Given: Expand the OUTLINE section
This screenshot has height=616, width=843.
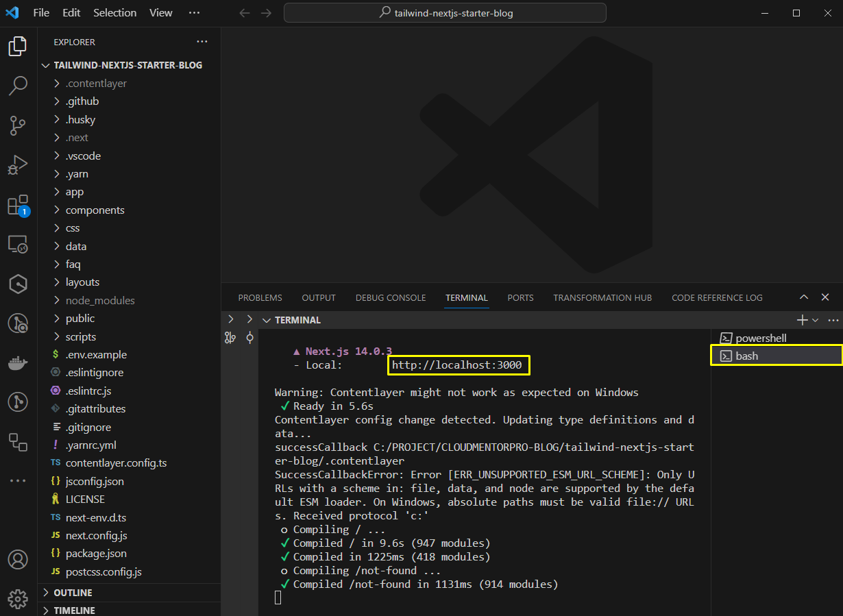Looking at the screenshot, I should point(73,593).
